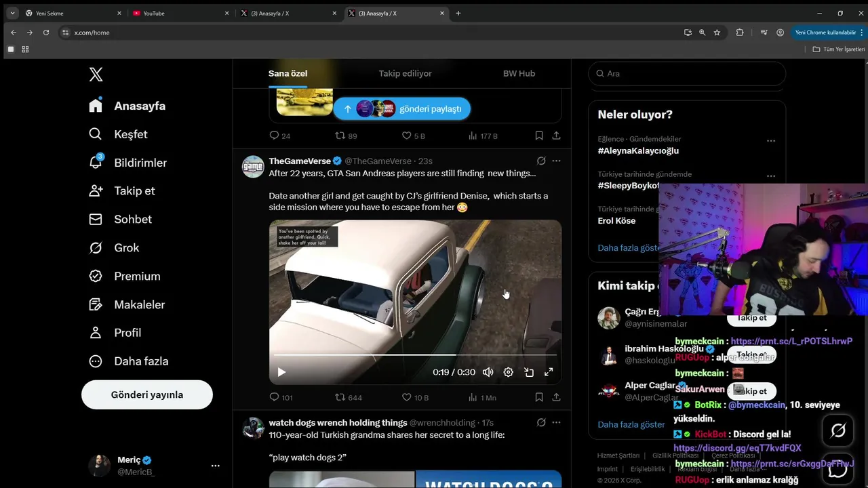Viewport: 868px width, 488px height.
Task: Open the floating messages button
Action: tap(838, 469)
